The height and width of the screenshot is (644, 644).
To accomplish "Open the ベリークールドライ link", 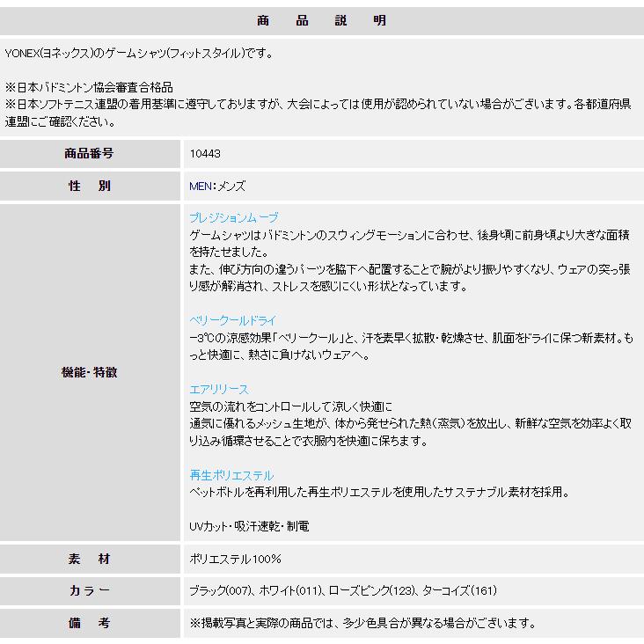I will (x=232, y=320).
